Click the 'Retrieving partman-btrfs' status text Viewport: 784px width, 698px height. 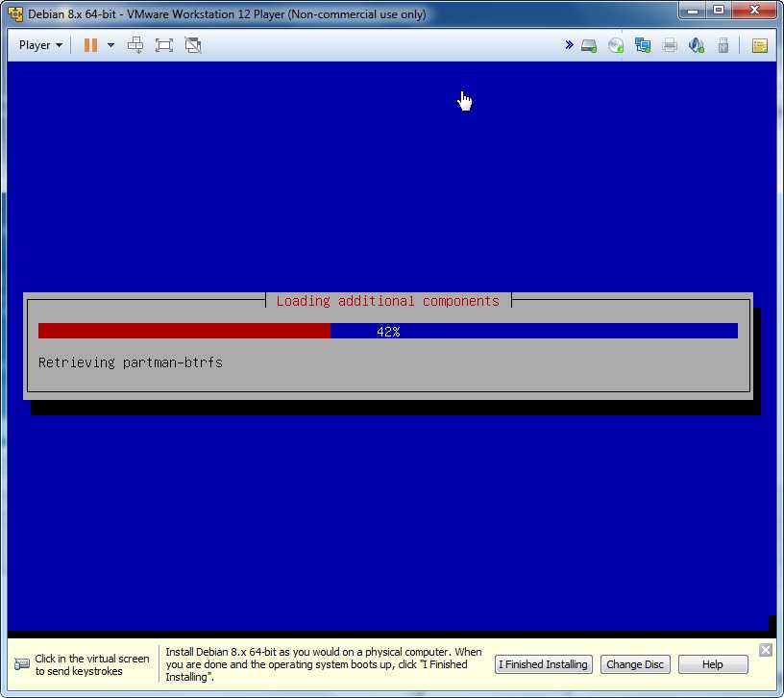(131, 362)
